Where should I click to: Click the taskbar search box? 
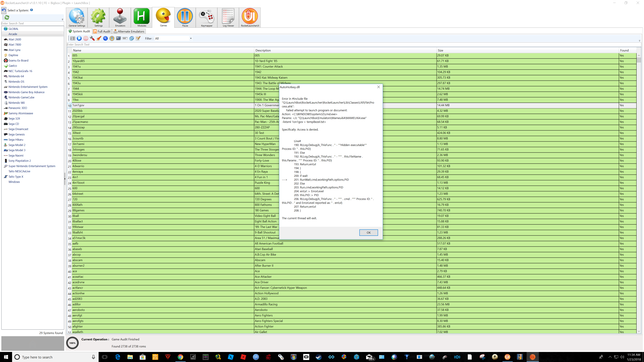[x=55, y=357]
